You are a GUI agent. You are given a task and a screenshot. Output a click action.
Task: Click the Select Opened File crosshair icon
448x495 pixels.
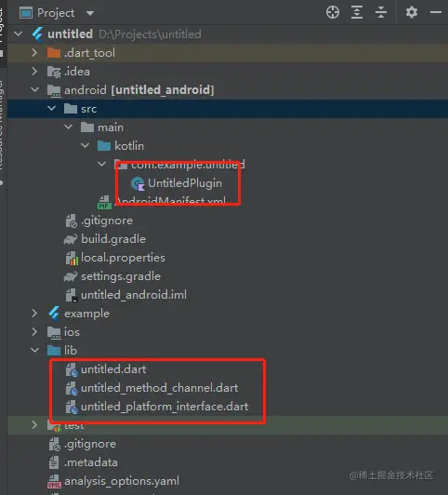point(333,13)
